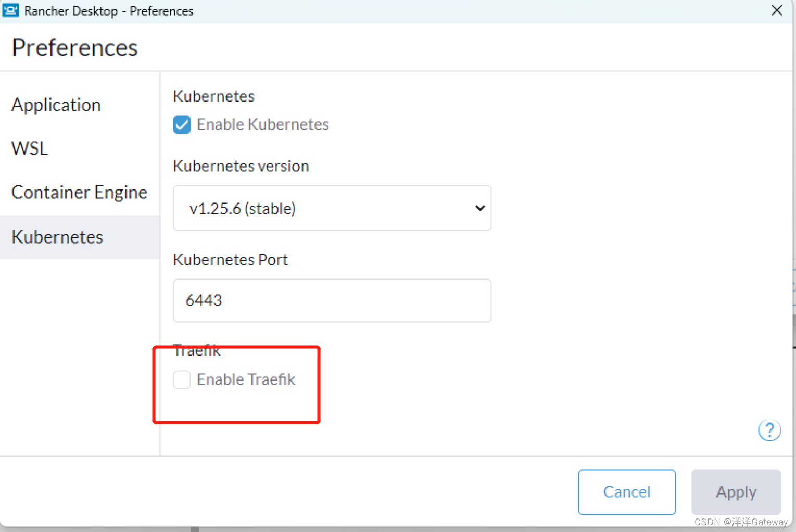This screenshot has height=532, width=796.
Task: Open the help question mark icon
Action: [x=769, y=430]
